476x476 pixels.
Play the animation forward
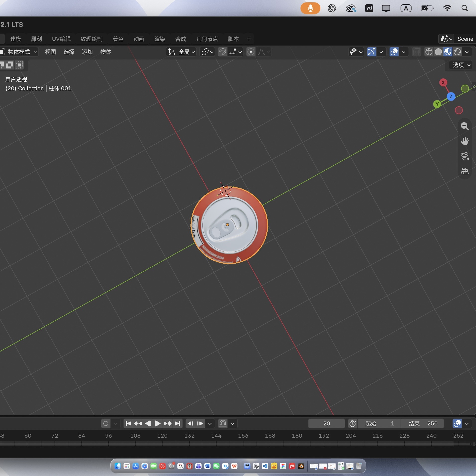click(x=158, y=423)
